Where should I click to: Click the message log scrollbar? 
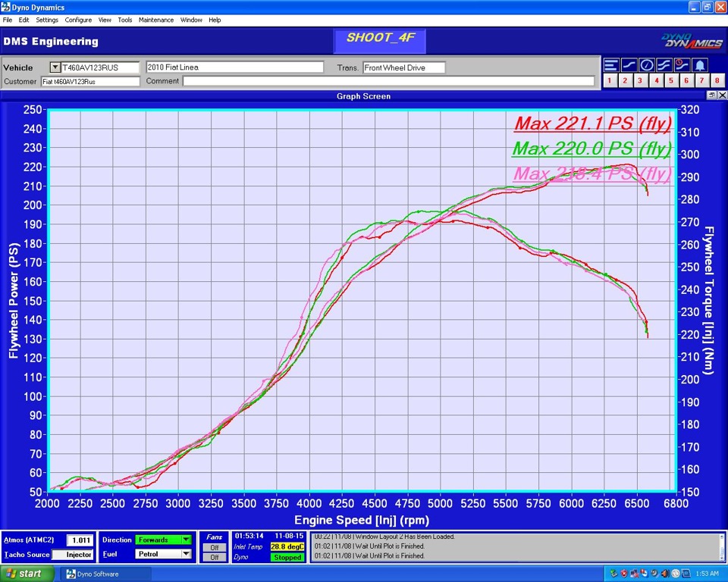point(720,546)
